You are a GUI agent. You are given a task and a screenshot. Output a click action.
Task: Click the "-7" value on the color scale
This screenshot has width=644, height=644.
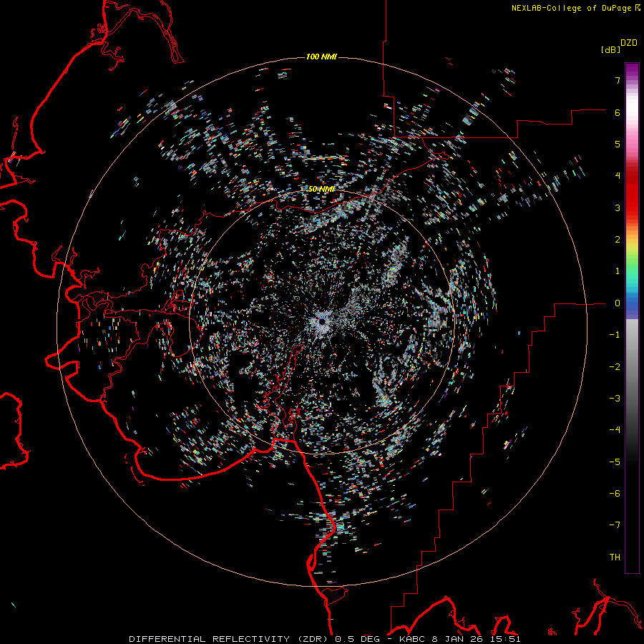point(615,525)
